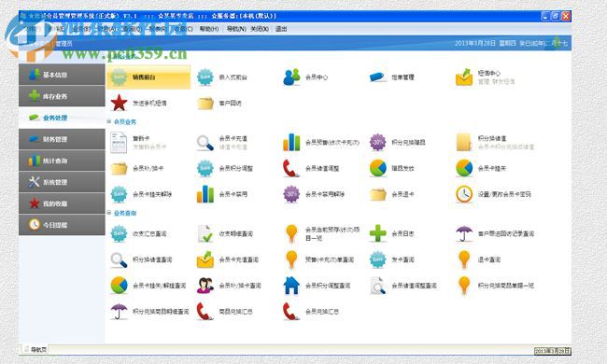The width and height of the screenshot is (607, 364).
Task: Open 会员储值调整查询 document search icon
Action: coord(377,286)
